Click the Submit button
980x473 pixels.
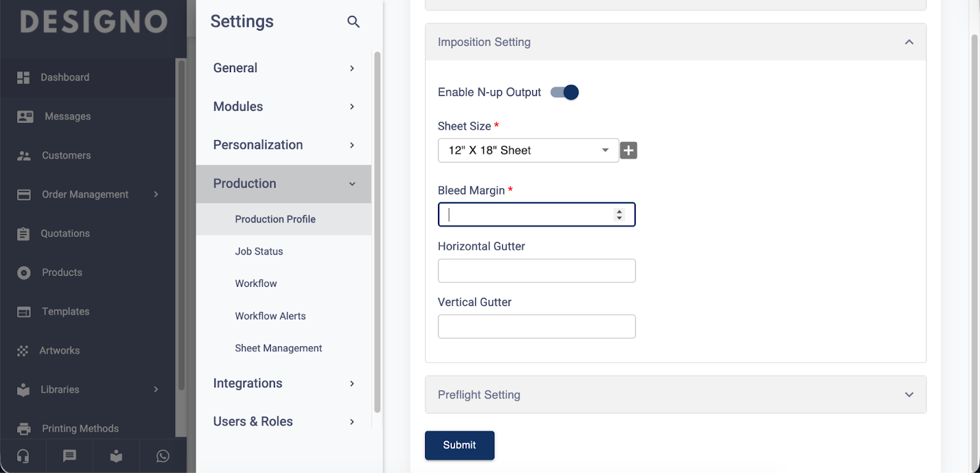(x=459, y=445)
